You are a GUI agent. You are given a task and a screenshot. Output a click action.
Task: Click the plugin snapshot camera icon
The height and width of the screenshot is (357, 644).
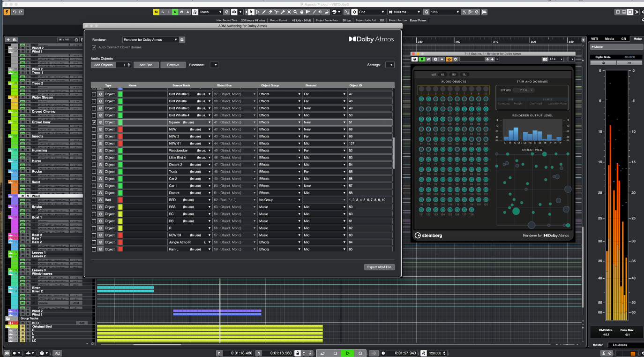(545, 59)
